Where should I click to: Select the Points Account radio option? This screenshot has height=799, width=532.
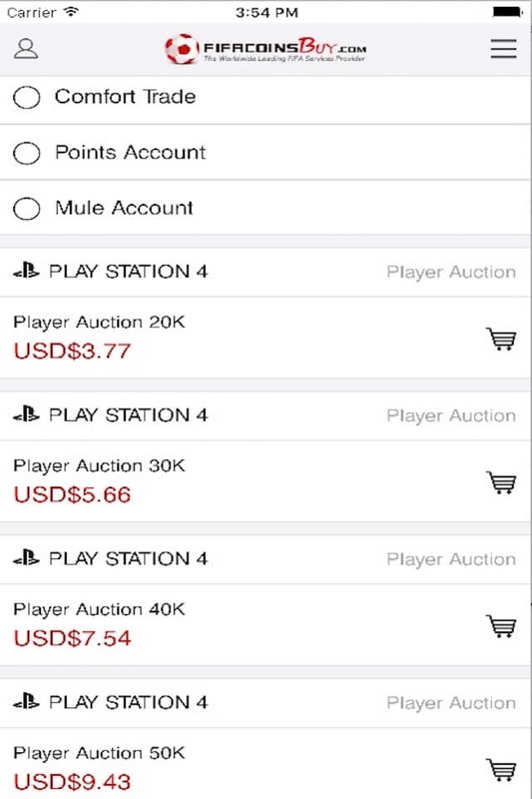(x=27, y=153)
